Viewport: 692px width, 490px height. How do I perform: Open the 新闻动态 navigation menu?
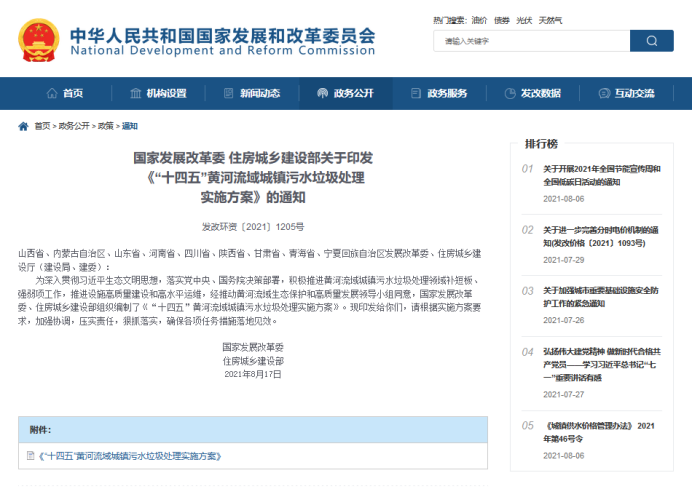tap(252, 93)
